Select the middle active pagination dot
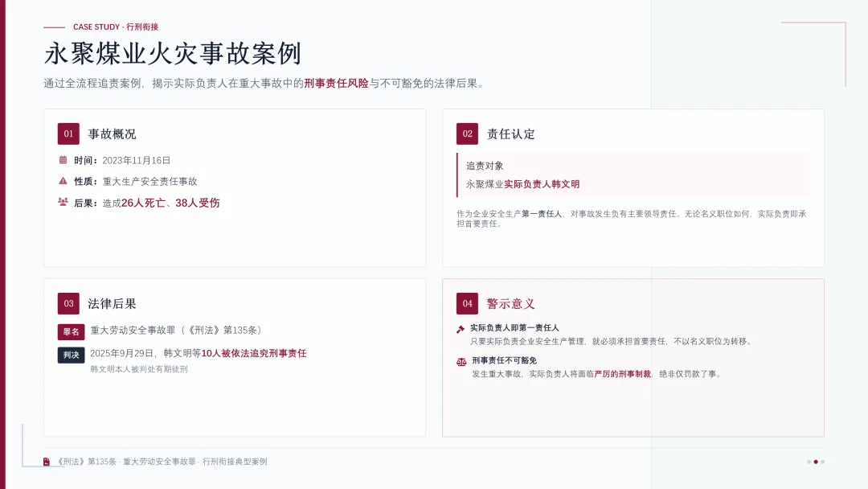 (816, 462)
